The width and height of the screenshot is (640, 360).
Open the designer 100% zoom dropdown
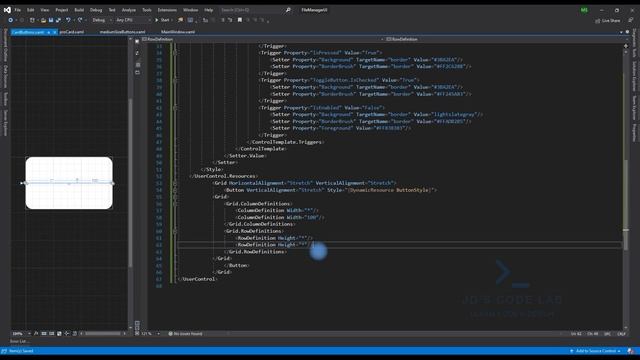[21, 334]
